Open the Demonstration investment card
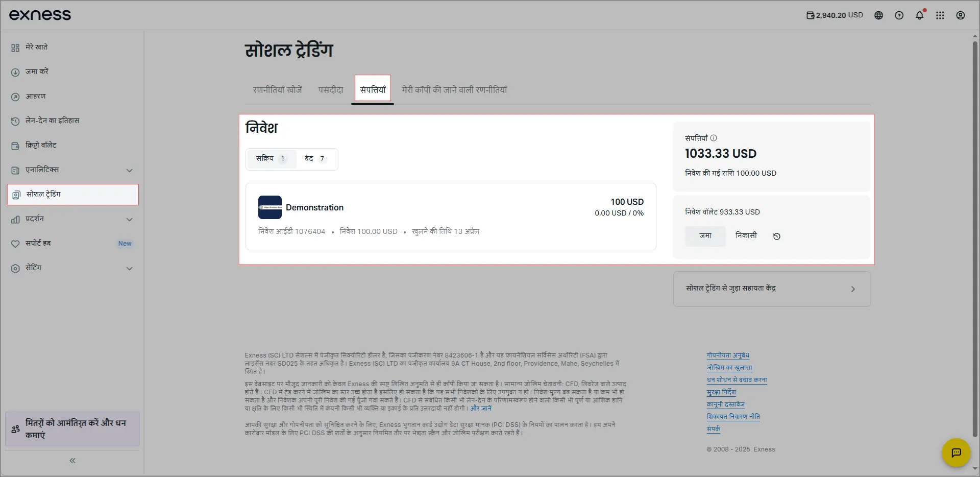 pos(450,217)
